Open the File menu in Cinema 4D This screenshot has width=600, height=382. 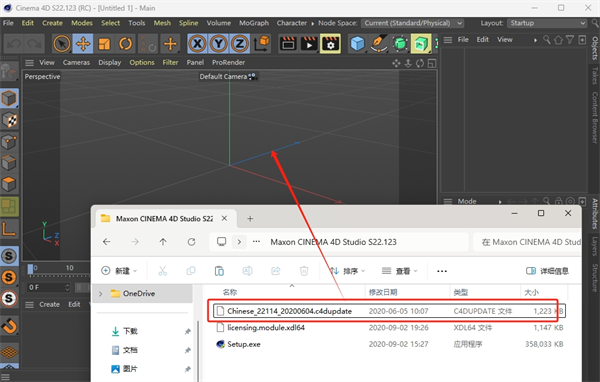tap(8, 23)
